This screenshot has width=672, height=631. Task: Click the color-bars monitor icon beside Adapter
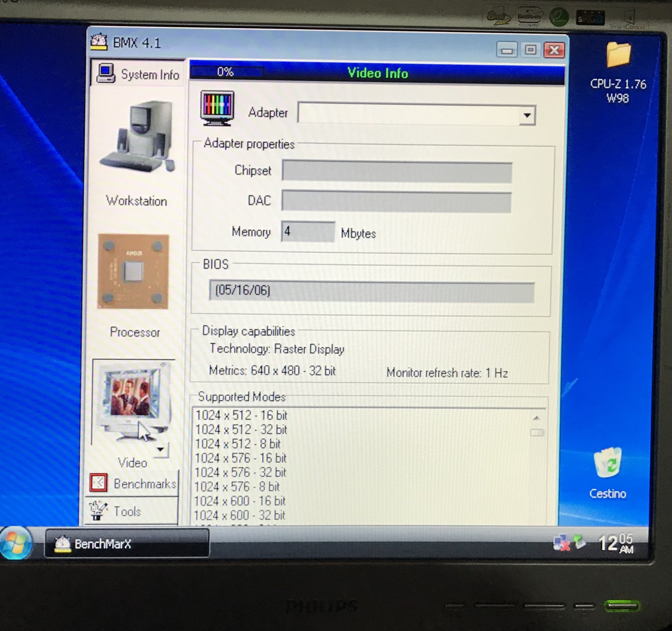pos(217,108)
